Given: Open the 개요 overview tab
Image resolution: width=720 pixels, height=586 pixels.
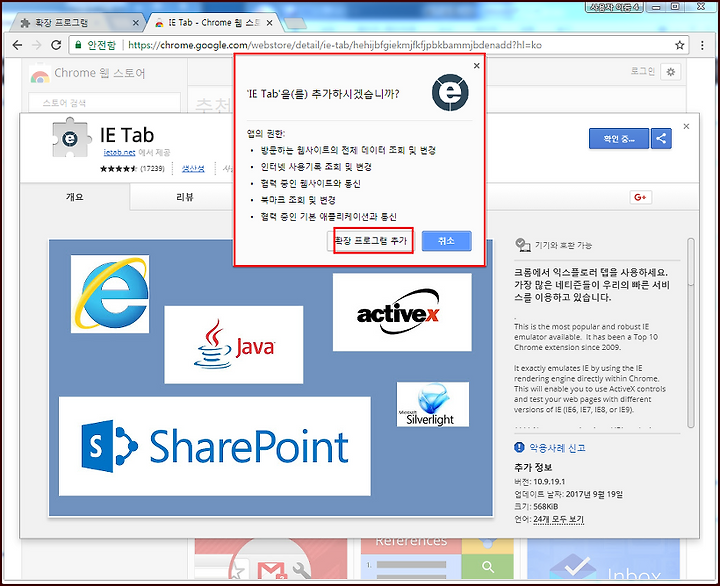Looking at the screenshot, I should [x=74, y=197].
